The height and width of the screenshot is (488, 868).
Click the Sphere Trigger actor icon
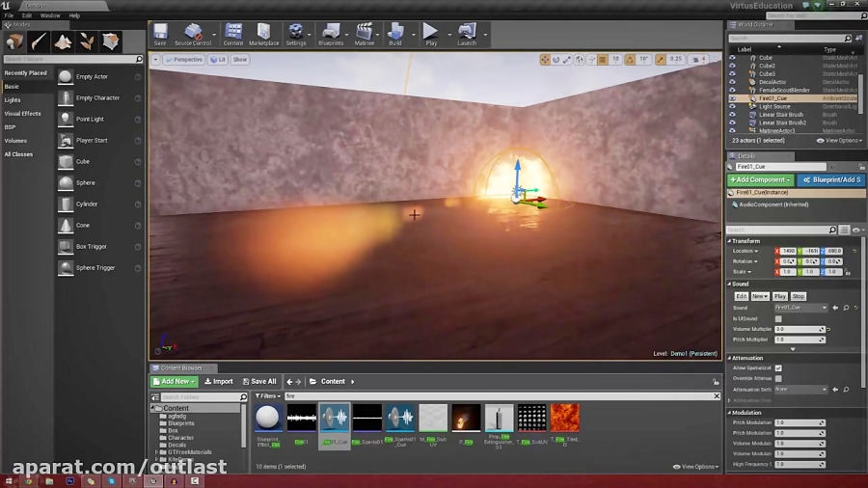tap(66, 268)
